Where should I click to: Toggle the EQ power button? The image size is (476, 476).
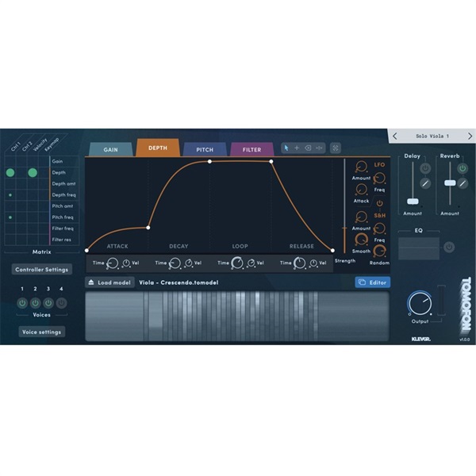[449, 247]
